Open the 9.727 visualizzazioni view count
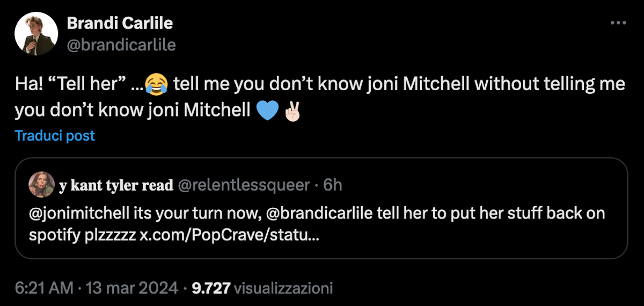644x306 pixels. (x=262, y=288)
